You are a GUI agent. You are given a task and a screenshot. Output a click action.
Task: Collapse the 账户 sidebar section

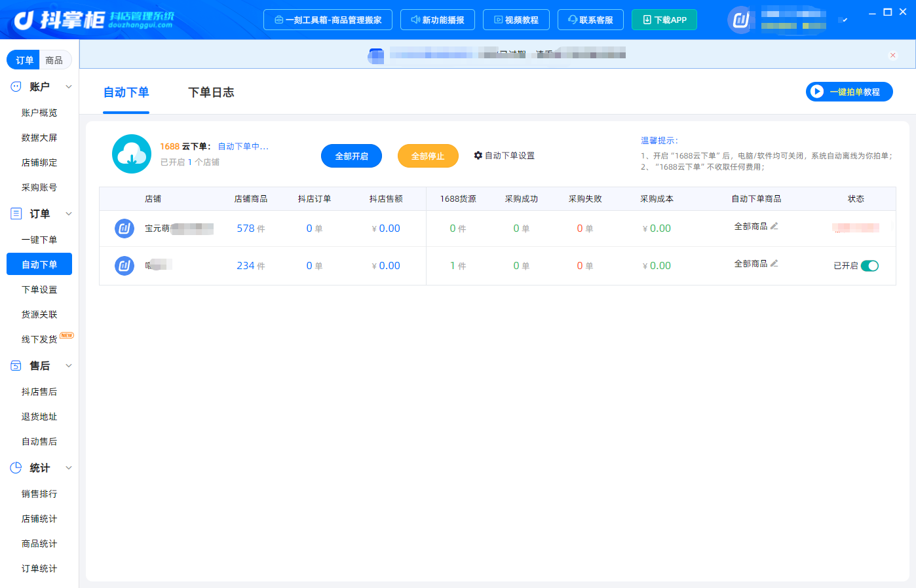click(x=69, y=86)
